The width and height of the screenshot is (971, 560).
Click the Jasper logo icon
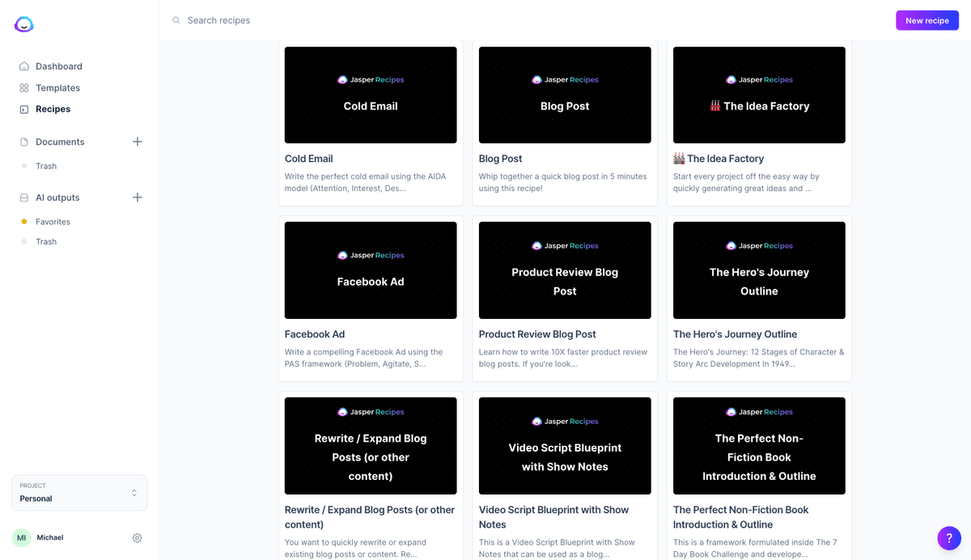[x=24, y=25]
